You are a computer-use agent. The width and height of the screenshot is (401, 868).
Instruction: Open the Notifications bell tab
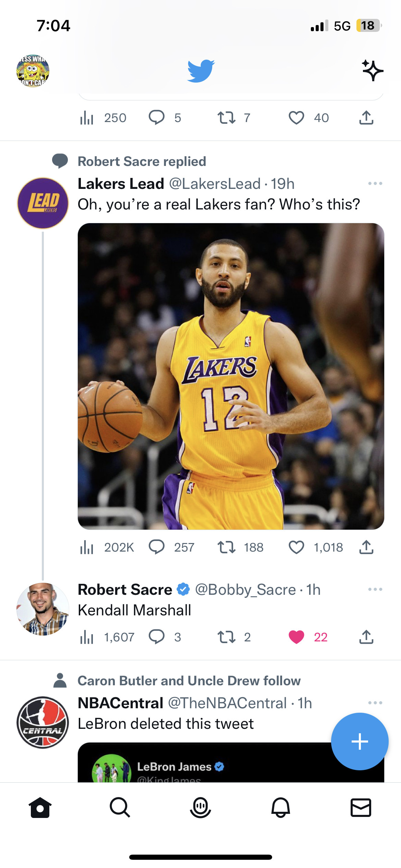click(281, 807)
